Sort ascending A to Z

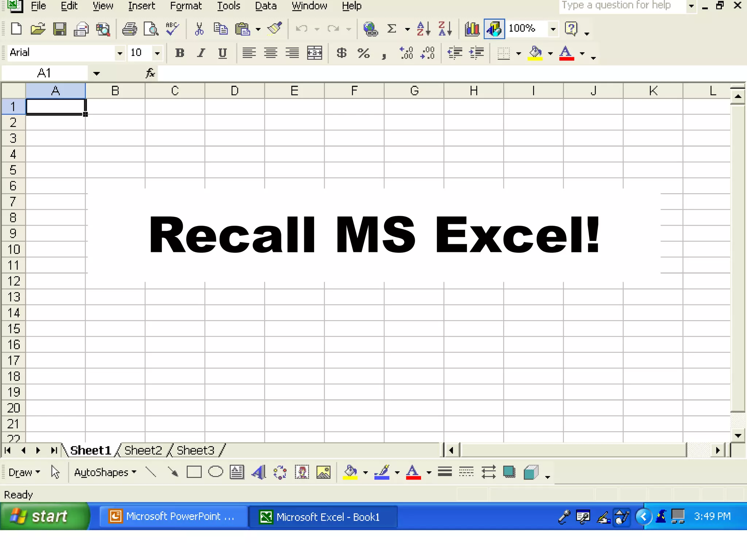(x=423, y=29)
